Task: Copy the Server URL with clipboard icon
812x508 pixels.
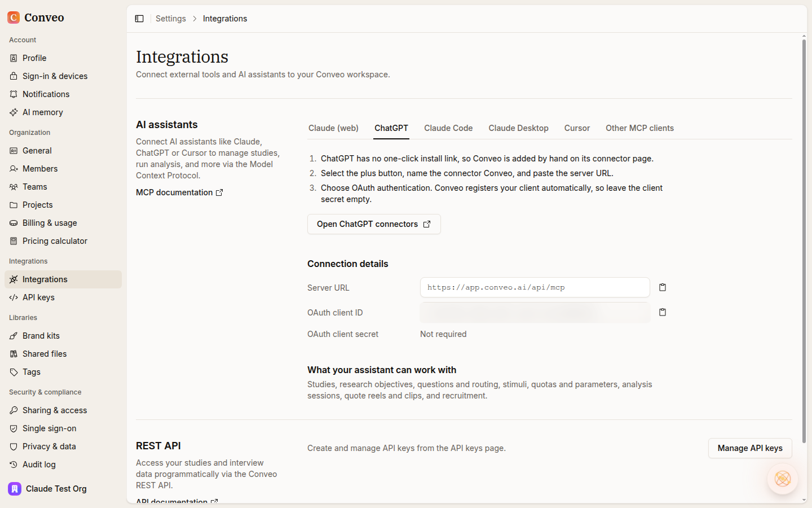Action: [663, 287]
